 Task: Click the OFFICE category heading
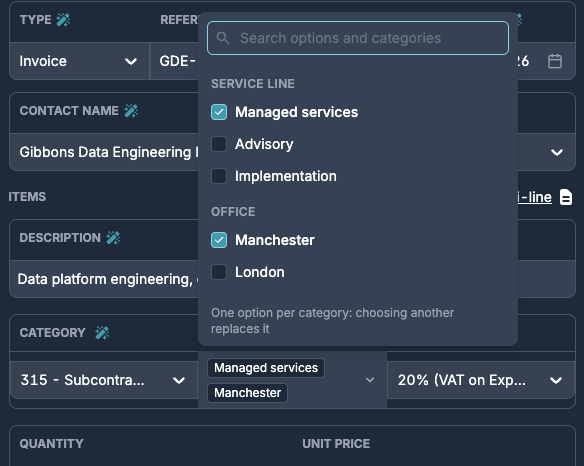click(x=233, y=212)
